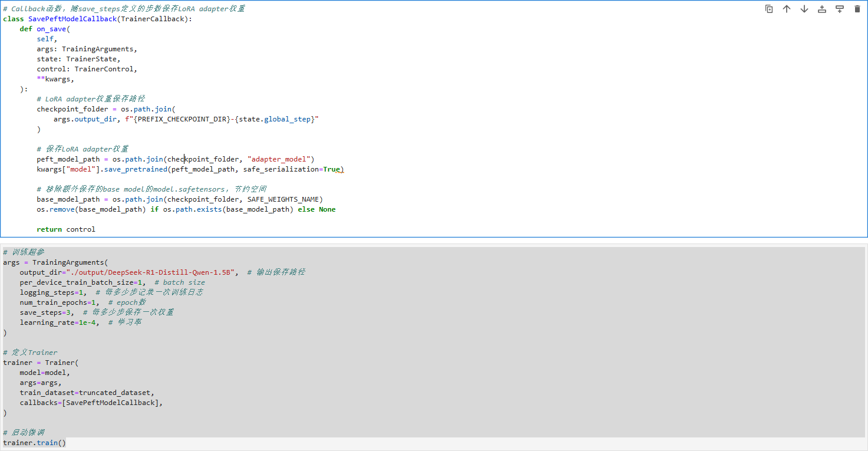This screenshot has width=868, height=451.
Task: Move the selected cell down
Action: click(x=804, y=9)
